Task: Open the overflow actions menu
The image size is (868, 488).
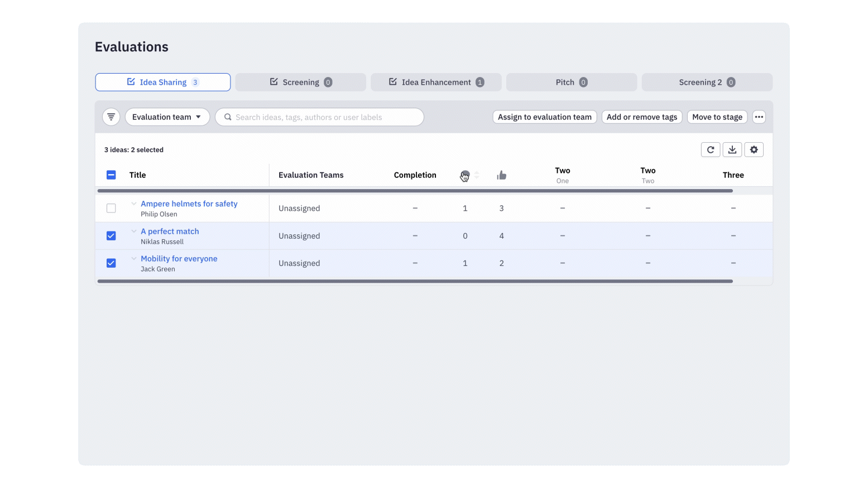Action: [x=759, y=117]
